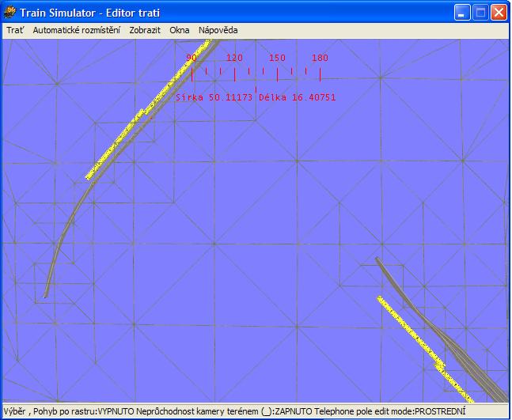Click 'Telephone pole edit mode:PROSTŘEDNÍ' status text
Image resolution: width=512 pixels, height=420 pixels.
pyautogui.click(x=390, y=411)
